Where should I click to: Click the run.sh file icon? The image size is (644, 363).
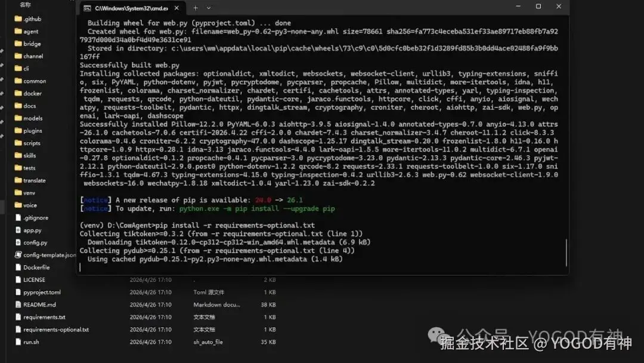click(18, 342)
